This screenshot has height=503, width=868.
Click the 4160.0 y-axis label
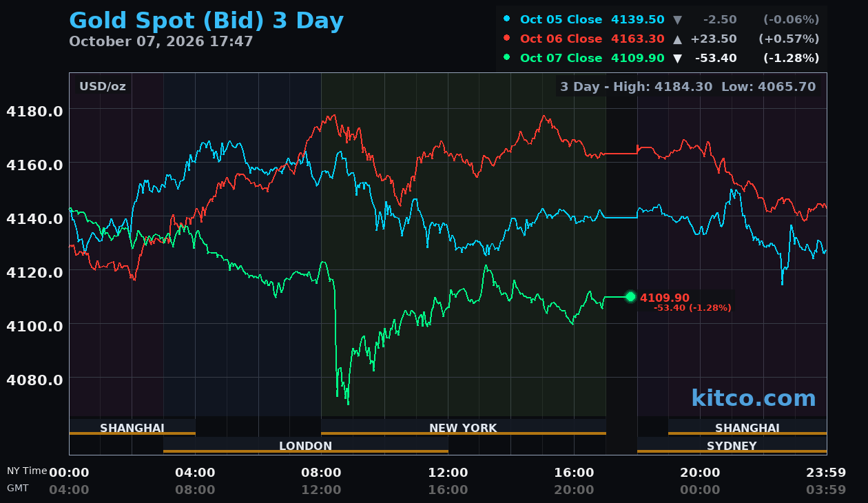[x=34, y=165]
